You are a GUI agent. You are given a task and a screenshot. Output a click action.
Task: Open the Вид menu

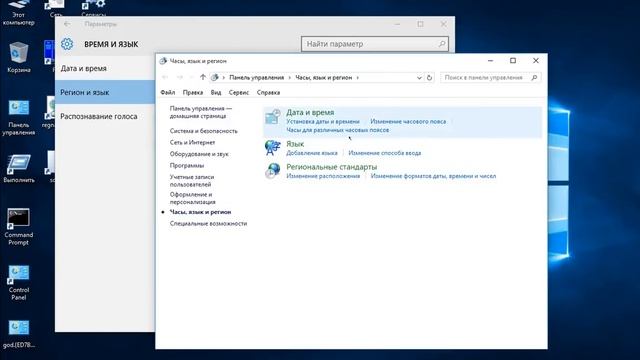click(x=216, y=92)
